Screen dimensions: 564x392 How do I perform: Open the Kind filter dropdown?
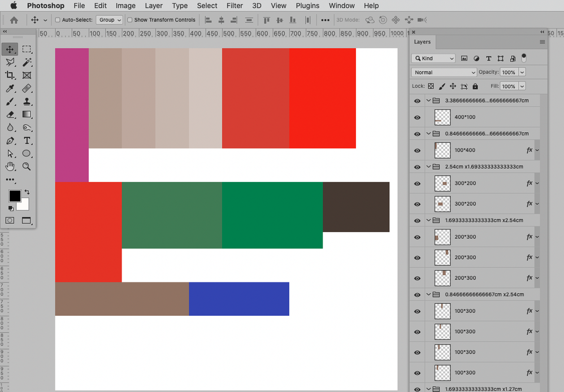[433, 58]
